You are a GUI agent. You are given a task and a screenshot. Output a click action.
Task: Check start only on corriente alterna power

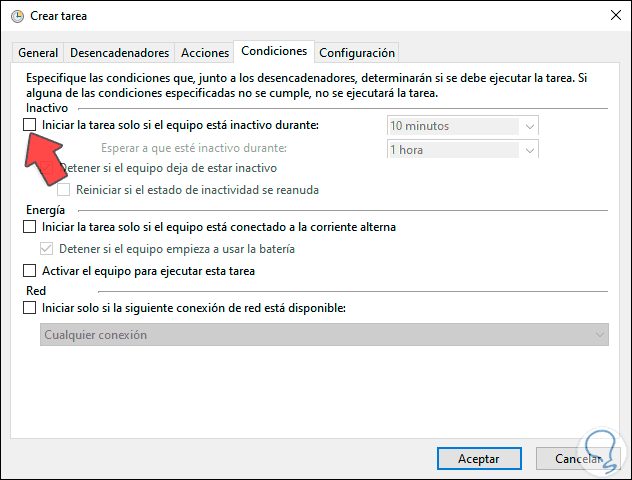point(30,227)
